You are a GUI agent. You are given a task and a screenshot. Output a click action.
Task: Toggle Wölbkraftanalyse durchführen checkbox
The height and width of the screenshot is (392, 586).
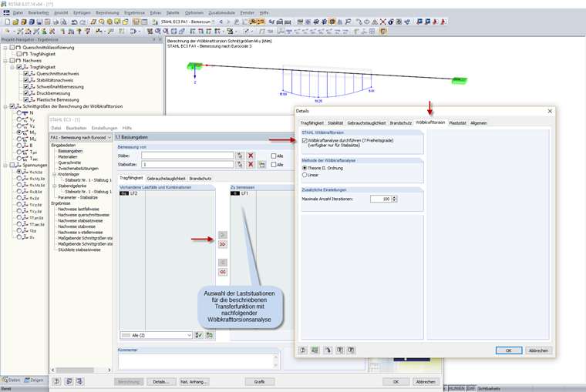click(x=305, y=141)
